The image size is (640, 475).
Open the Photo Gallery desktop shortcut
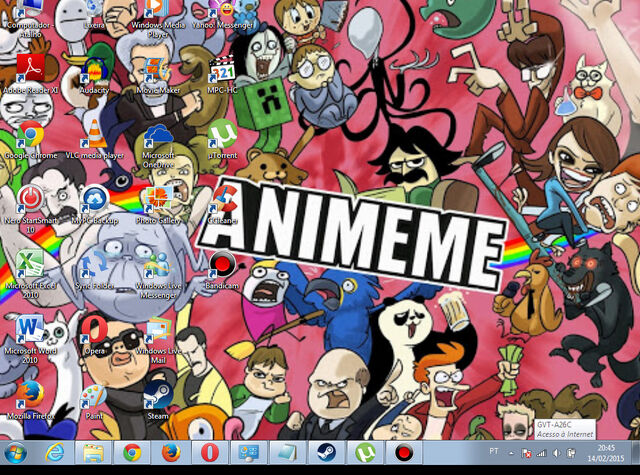(158, 205)
